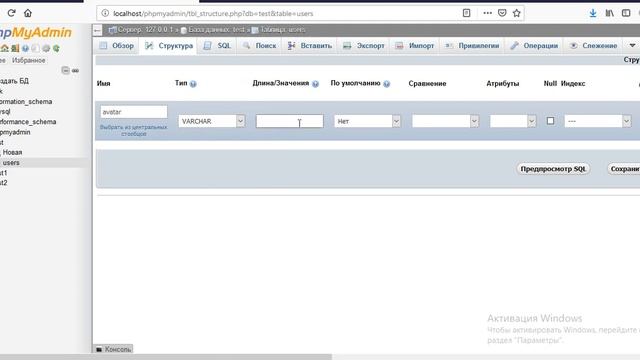Select performance_schema database in tree
Screen dimensions: 640x360
point(28,122)
